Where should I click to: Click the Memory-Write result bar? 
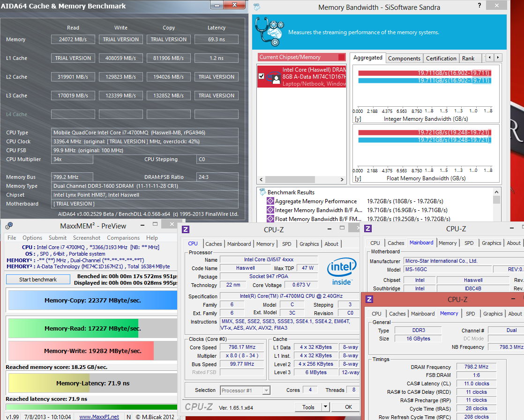pos(93,351)
